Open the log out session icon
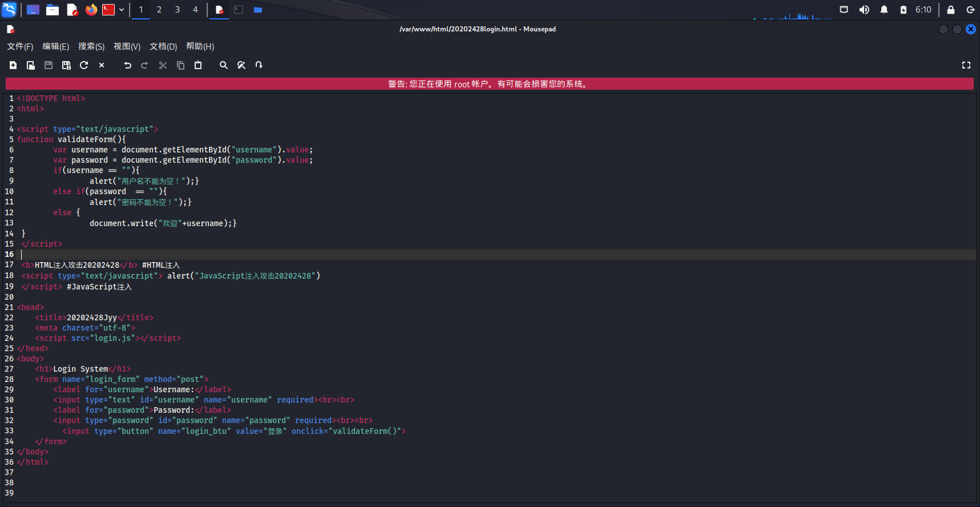The height and width of the screenshot is (507, 980). 970,10
